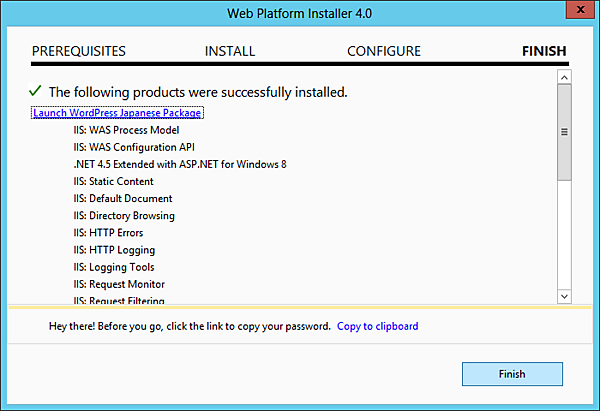Click the scrollbar up arrow
Image resolution: width=600 pixels, height=411 pixels.
click(564, 77)
